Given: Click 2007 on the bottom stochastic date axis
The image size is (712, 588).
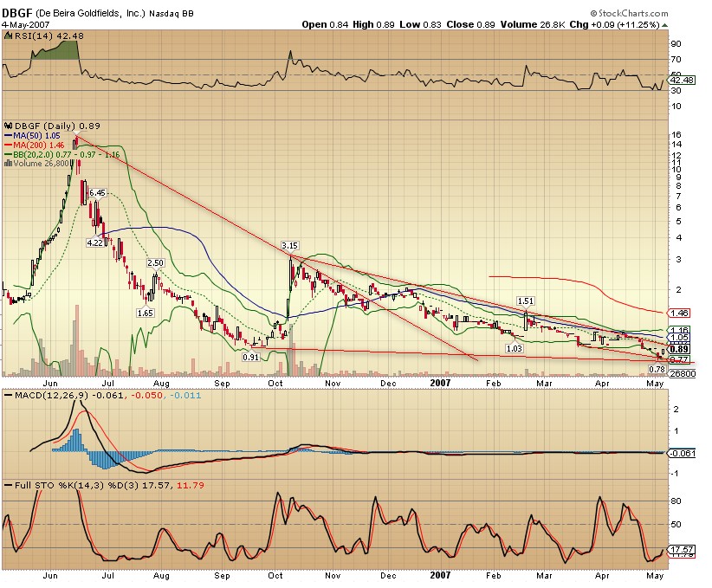Looking at the screenshot, I should (x=440, y=575).
